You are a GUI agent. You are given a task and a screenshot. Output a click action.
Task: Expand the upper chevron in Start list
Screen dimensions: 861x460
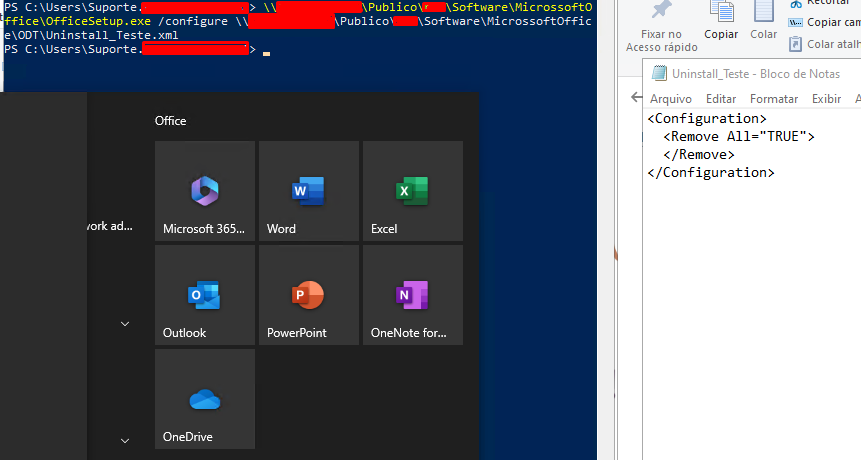(125, 324)
